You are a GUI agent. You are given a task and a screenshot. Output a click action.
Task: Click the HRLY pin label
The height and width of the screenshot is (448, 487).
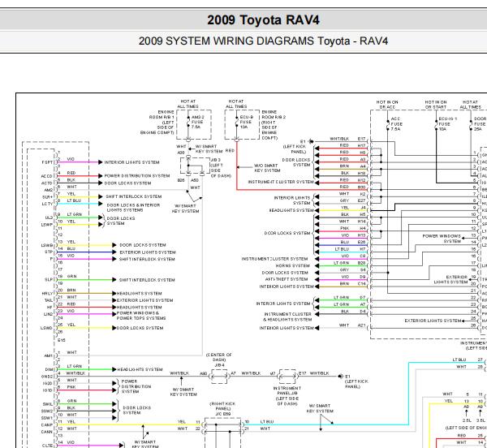[47, 293]
